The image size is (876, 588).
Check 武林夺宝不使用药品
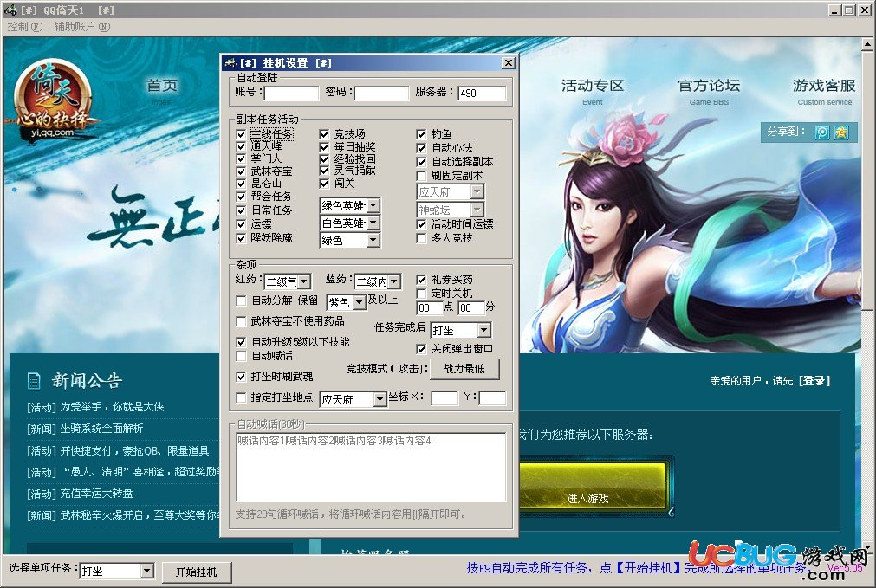[x=241, y=321]
